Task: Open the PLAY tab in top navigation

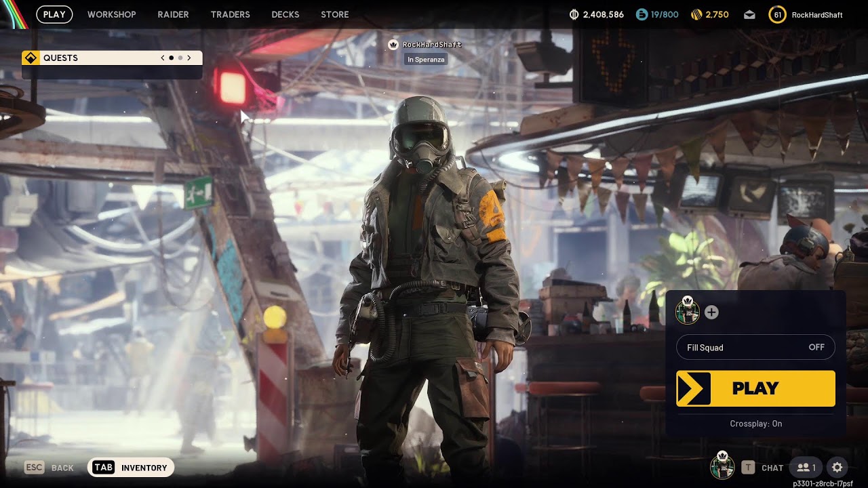Action: click(x=54, y=14)
